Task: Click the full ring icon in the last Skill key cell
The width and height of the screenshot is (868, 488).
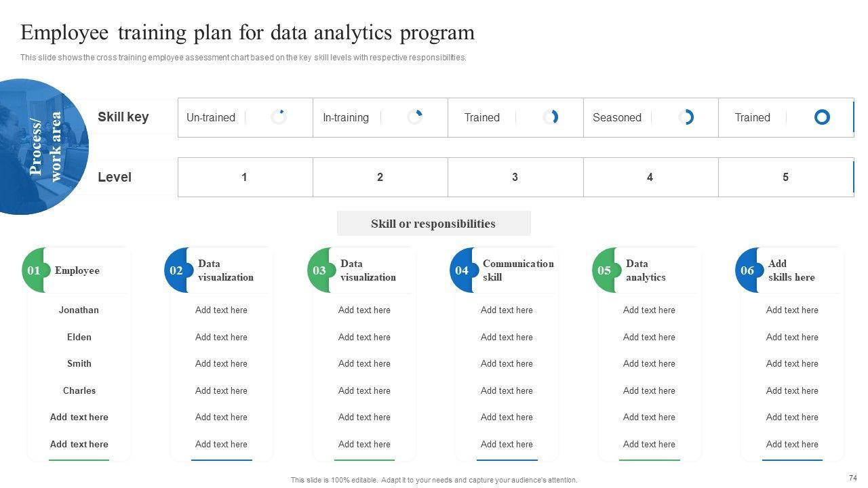Action: [x=822, y=117]
